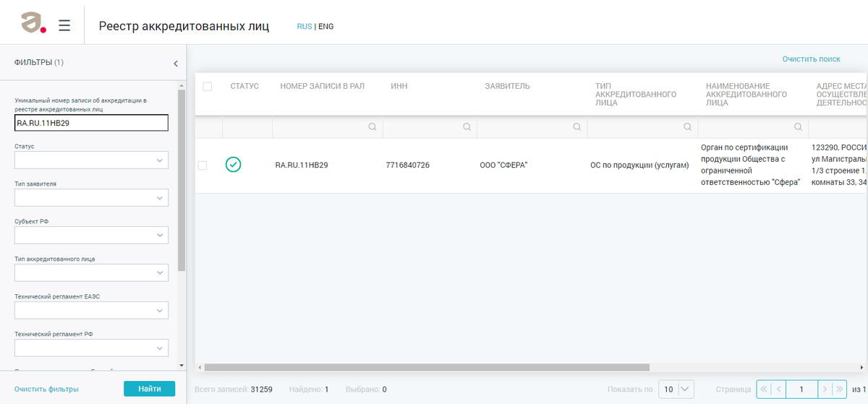Go to the last page of results

pos(839,389)
